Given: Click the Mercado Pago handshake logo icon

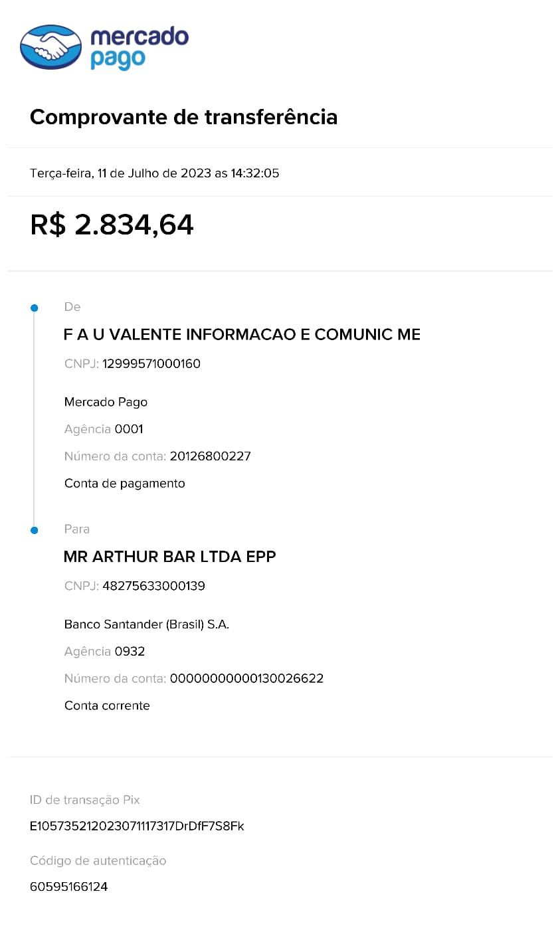Looking at the screenshot, I should pos(51,47).
